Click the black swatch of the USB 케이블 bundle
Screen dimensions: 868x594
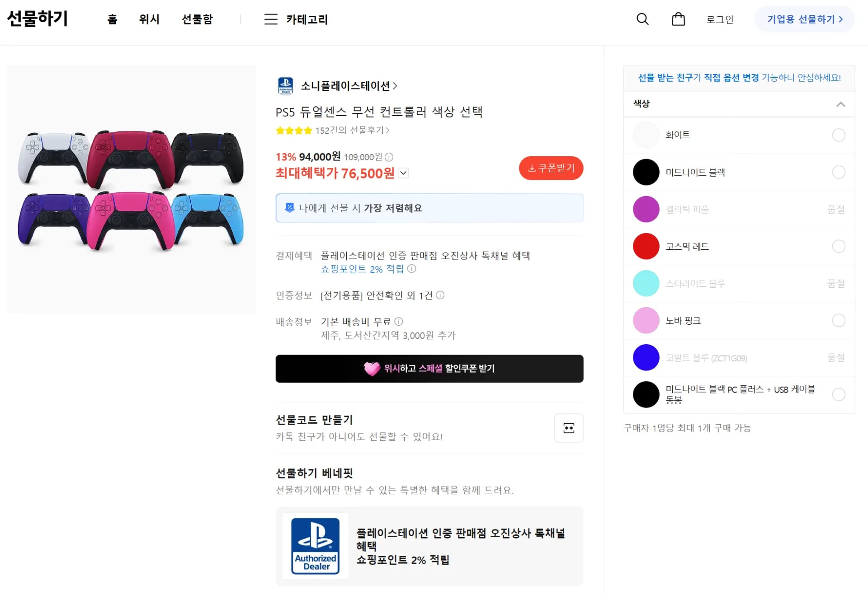(x=646, y=394)
